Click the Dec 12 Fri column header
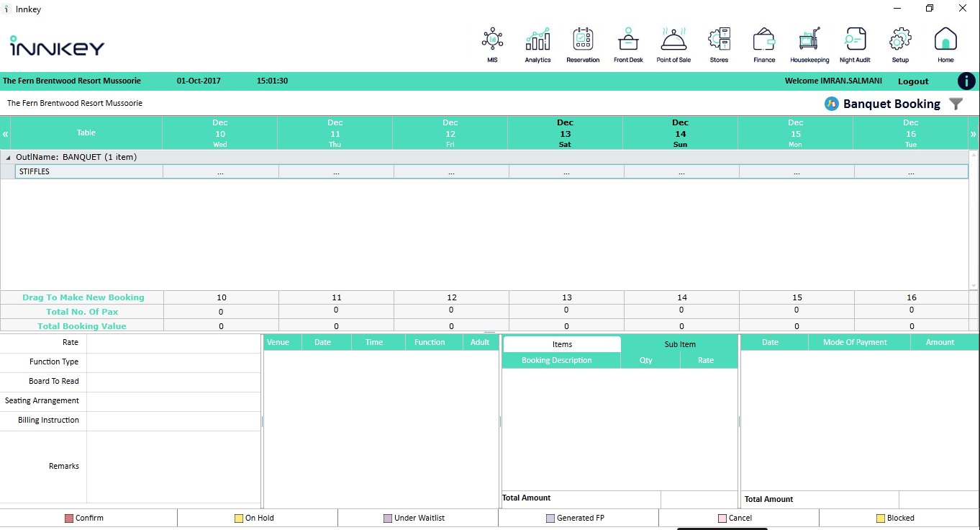980x530 pixels. pyautogui.click(x=450, y=133)
